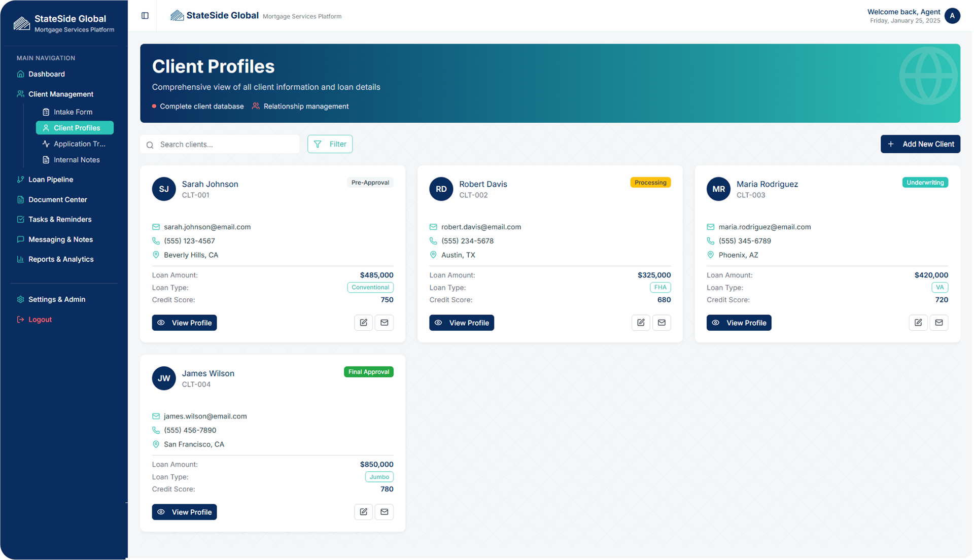The height and width of the screenshot is (560, 974).
Task: Click Sarah Johnson's email envelope icon
Action: pos(384,323)
